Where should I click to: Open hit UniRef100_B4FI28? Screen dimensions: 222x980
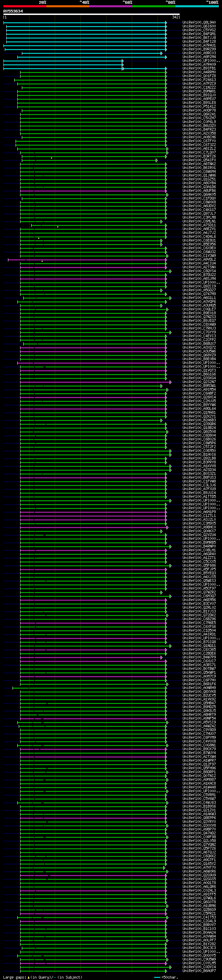(199, 41)
